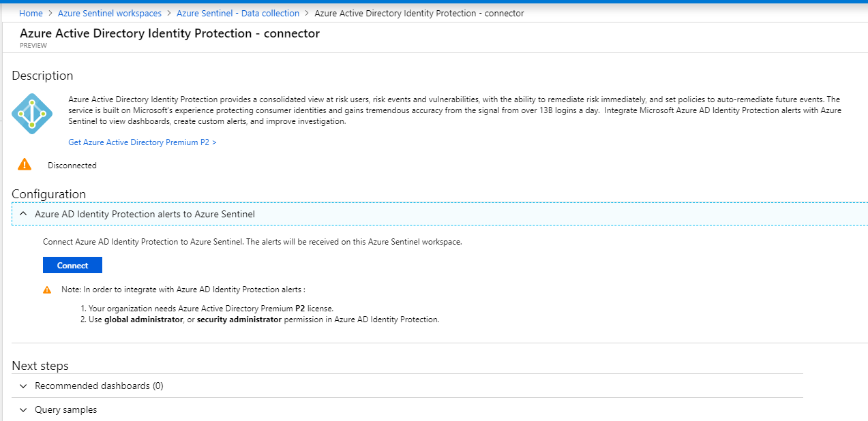Click the Disconnected status text
The height and width of the screenshot is (421, 868).
tap(72, 166)
